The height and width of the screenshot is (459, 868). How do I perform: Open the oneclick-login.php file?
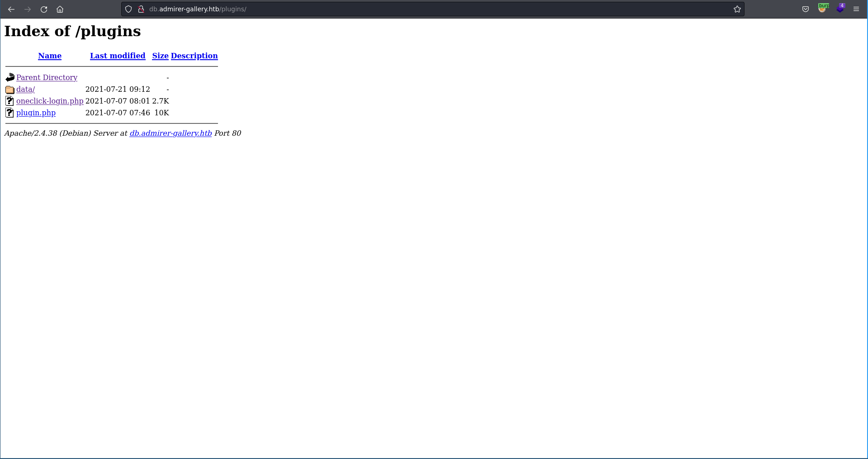(x=50, y=101)
